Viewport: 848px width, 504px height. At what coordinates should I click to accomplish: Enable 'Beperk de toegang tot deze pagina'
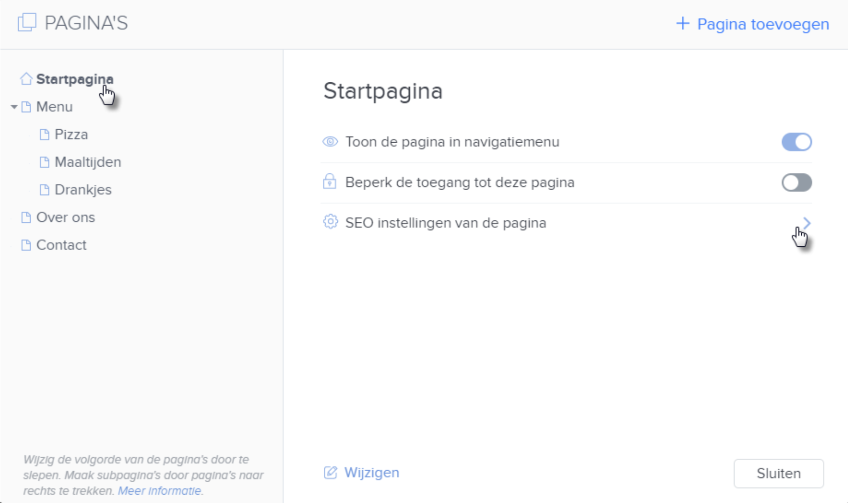click(x=797, y=182)
